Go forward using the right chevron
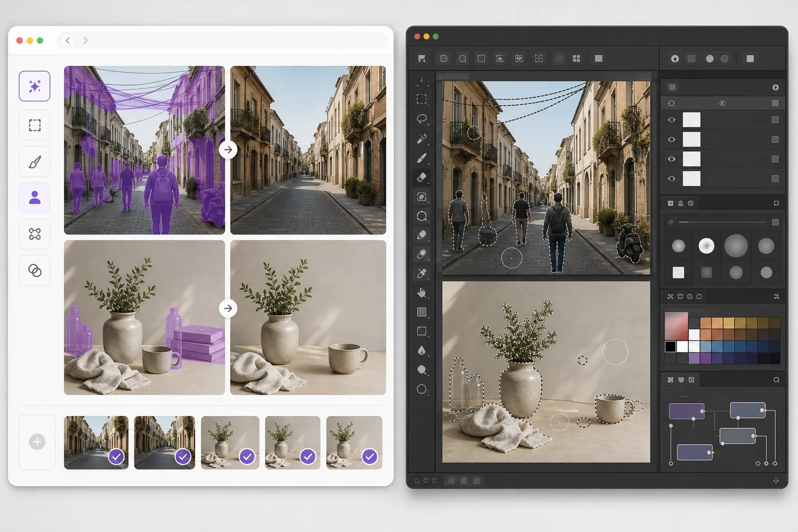This screenshot has width=798, height=532. (x=86, y=41)
